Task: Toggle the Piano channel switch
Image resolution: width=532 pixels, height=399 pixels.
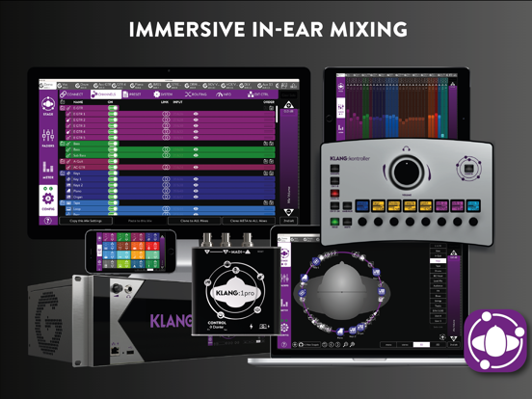Action: coord(113,191)
